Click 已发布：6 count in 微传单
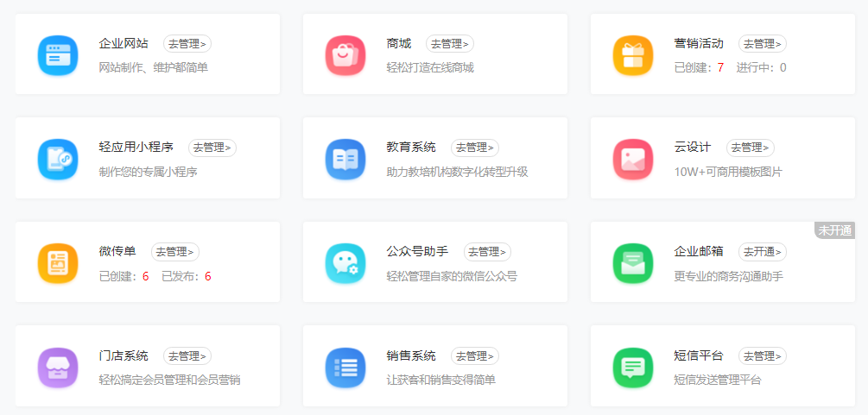 pos(187,276)
